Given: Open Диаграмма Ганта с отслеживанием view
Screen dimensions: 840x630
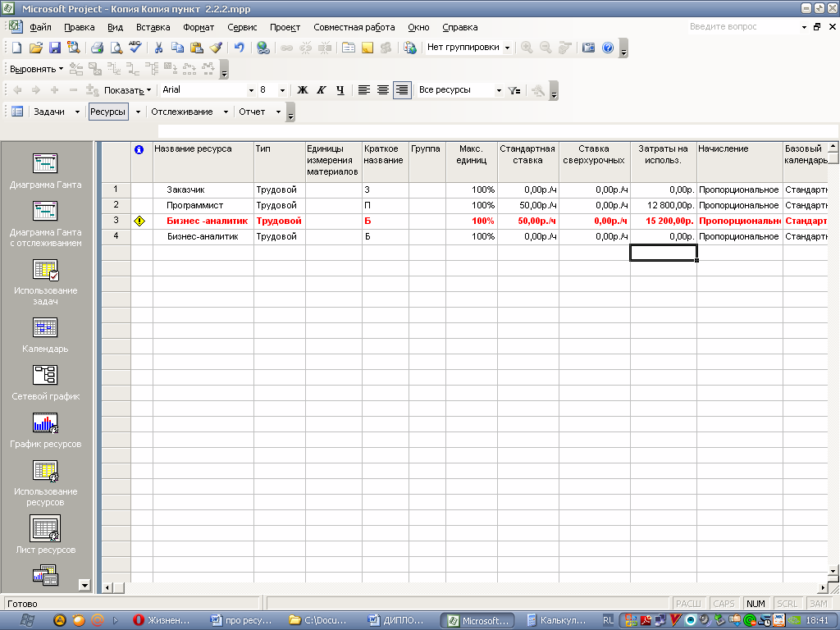Looking at the screenshot, I should click(x=46, y=224).
